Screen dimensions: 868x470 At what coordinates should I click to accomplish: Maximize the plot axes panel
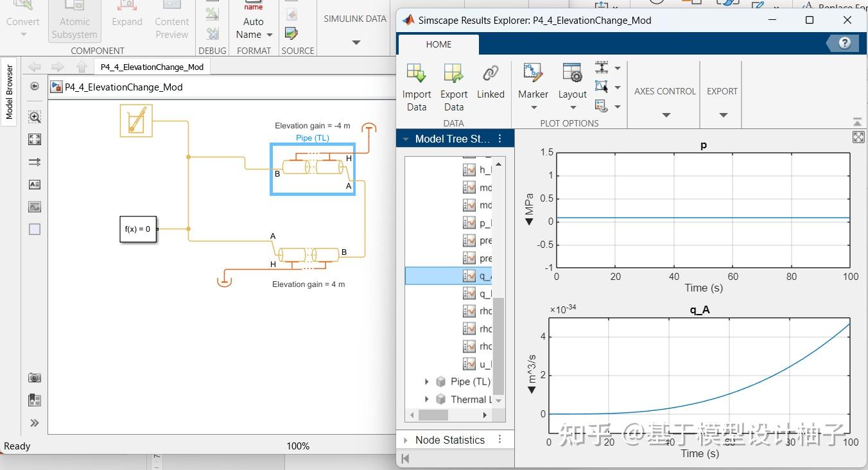[858, 137]
